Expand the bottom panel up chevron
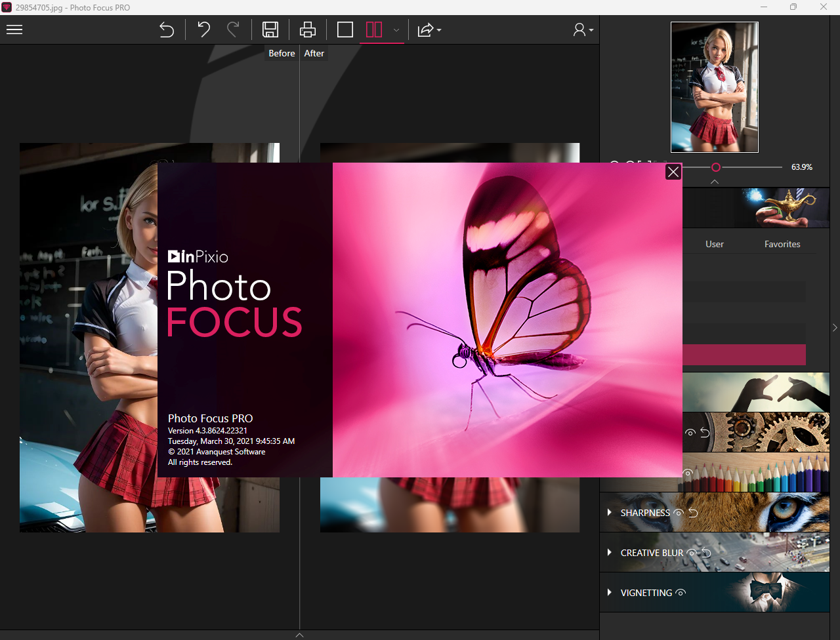 click(x=300, y=635)
